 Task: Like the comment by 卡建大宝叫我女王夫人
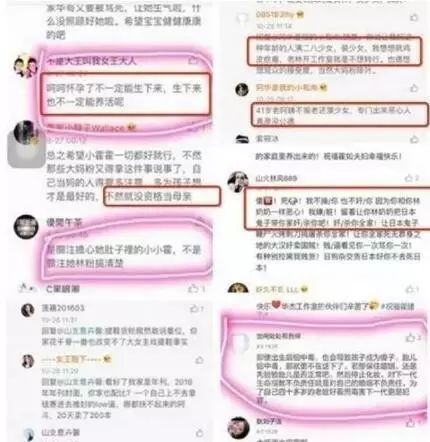[x=193, y=60]
